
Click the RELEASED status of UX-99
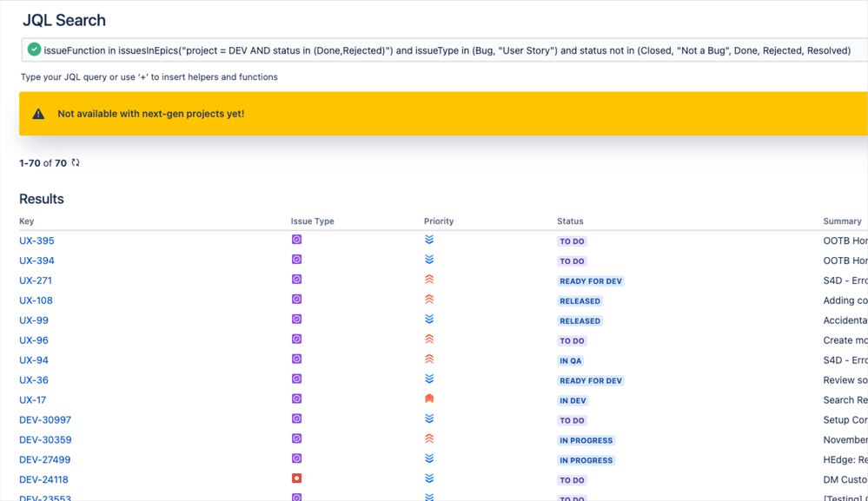580,320
